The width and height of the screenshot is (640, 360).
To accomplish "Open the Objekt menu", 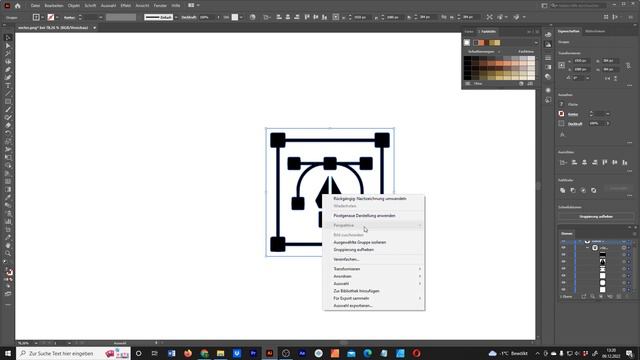I will 73,6.
